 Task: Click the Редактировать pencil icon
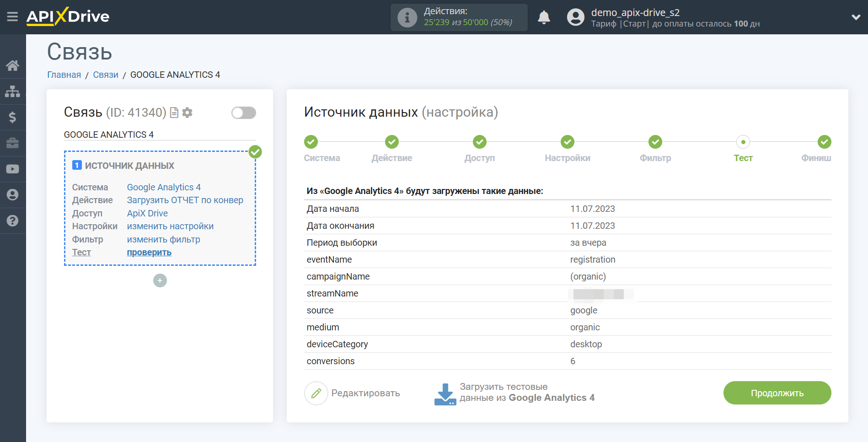point(316,393)
